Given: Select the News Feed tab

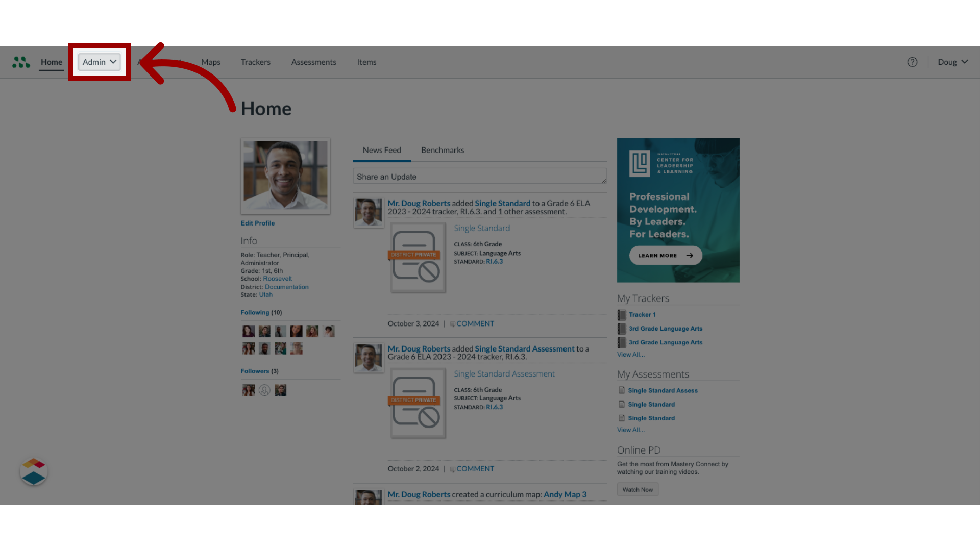Looking at the screenshot, I should (382, 149).
